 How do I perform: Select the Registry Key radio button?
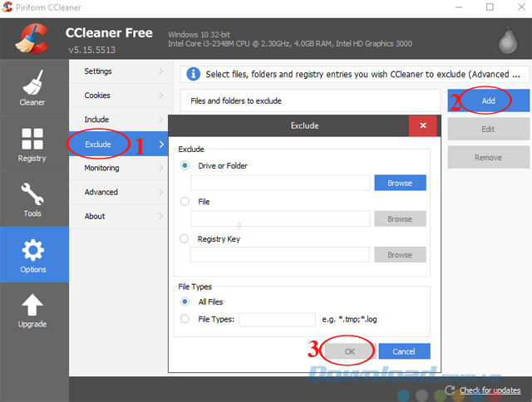(x=185, y=238)
